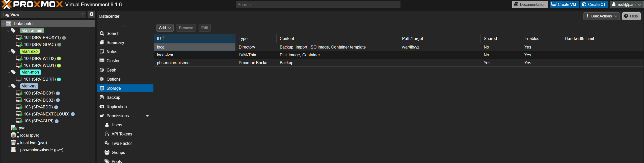Screen dimensions: 644x163
Task: Sort by the Enabled column header
Action: (x=542, y=38)
